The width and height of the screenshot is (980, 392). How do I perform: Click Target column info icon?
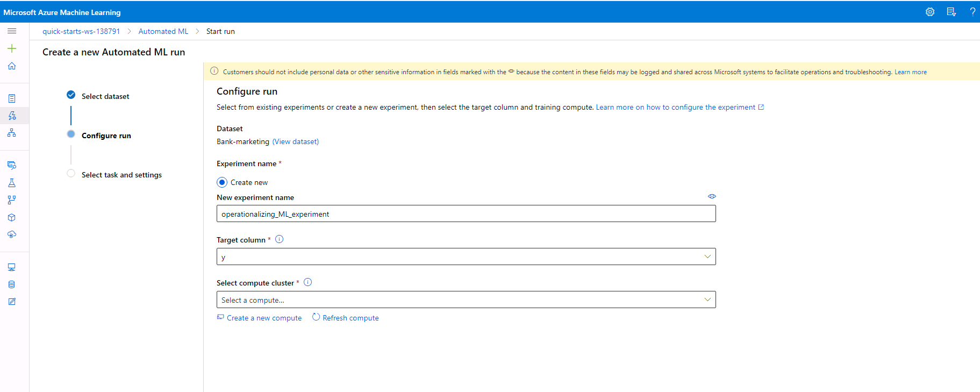click(279, 239)
